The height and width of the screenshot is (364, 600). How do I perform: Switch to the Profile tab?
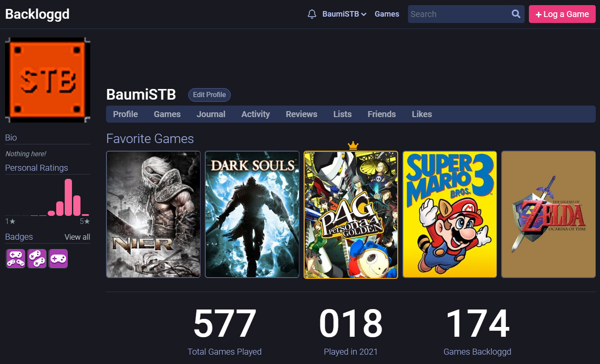pyautogui.click(x=125, y=114)
